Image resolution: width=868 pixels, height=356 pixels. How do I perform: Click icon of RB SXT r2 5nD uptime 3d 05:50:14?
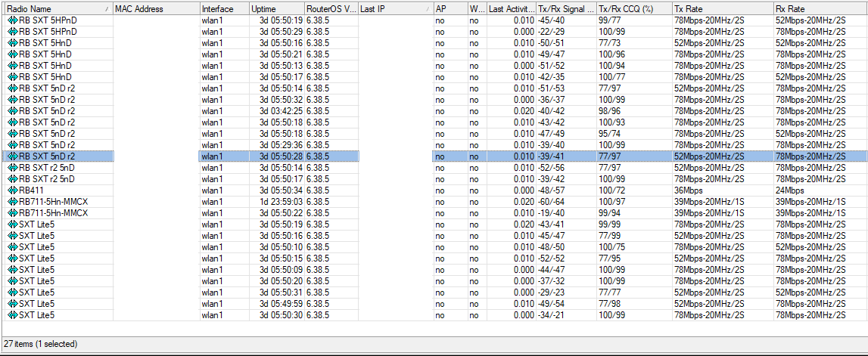(14, 168)
